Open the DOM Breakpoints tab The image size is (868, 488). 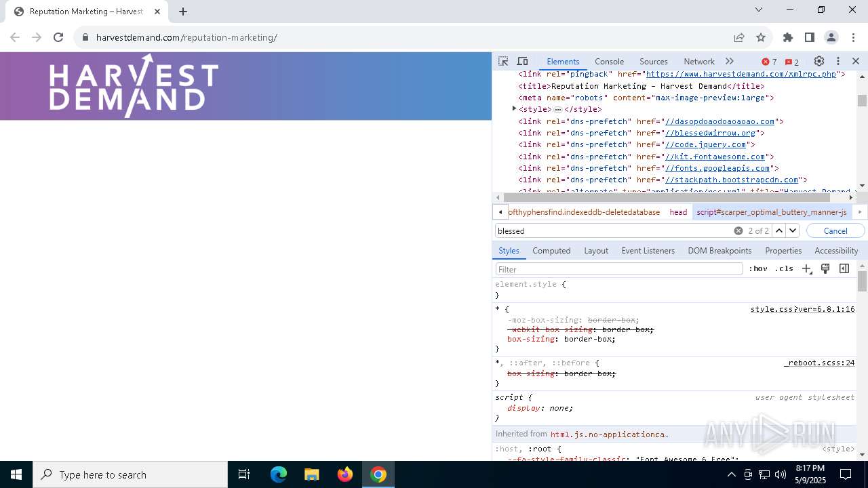tap(719, 250)
